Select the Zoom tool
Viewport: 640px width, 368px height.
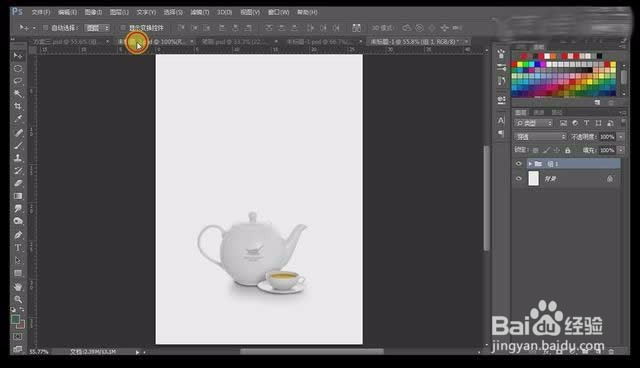(18, 299)
